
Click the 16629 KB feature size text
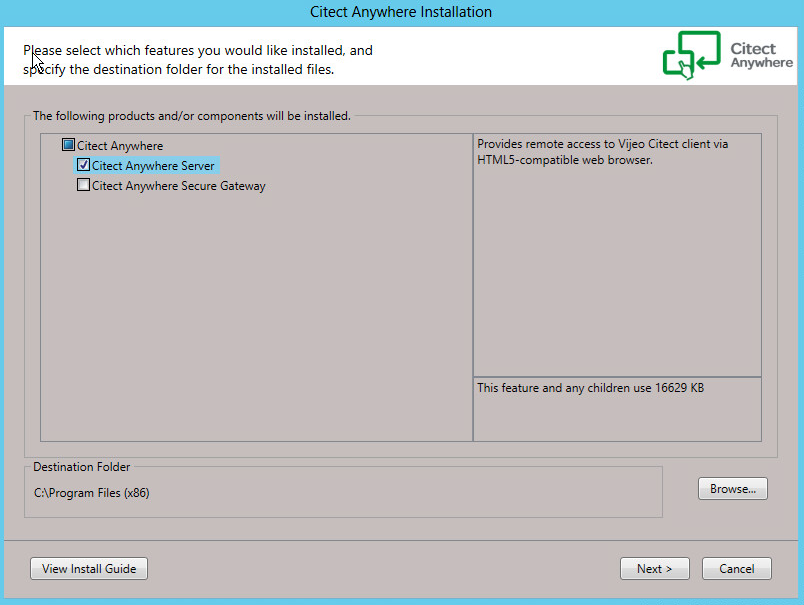coord(591,388)
